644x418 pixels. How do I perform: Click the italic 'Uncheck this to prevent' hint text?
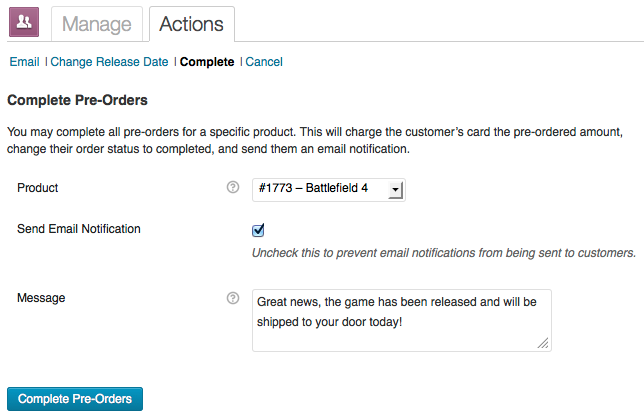(x=444, y=253)
